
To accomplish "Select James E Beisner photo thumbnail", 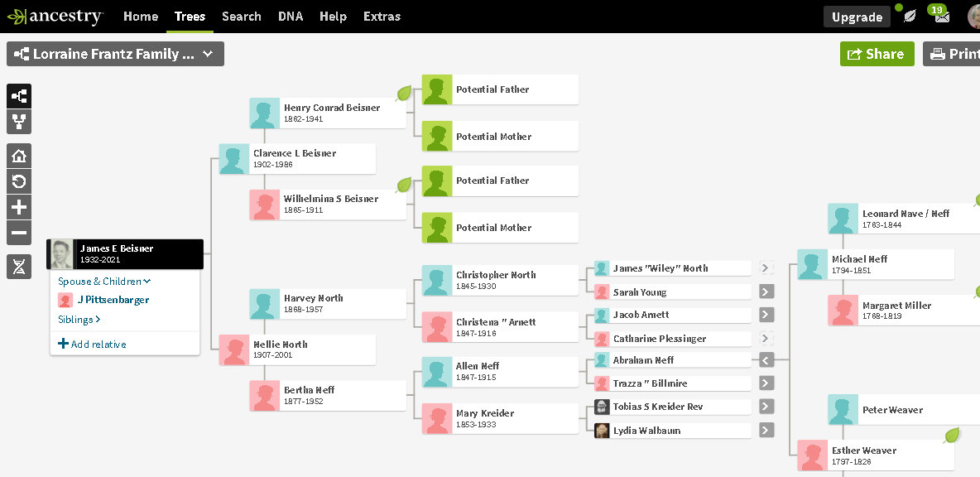I will (x=61, y=254).
